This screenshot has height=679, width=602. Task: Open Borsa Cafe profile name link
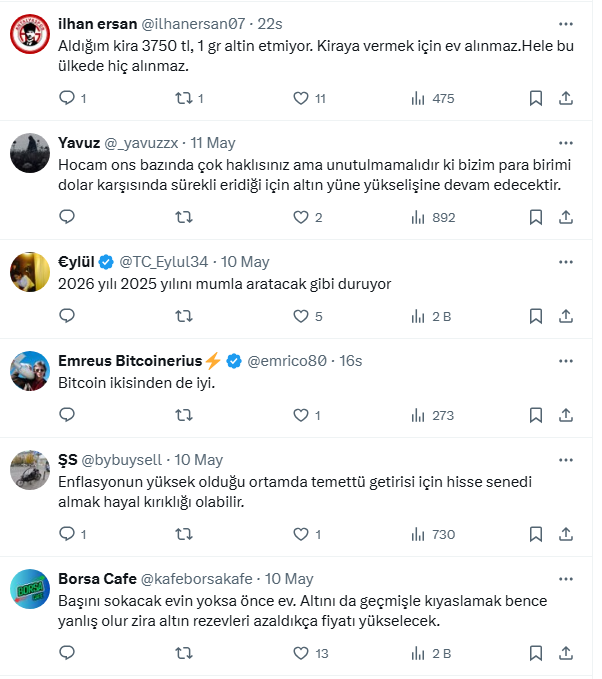98,579
